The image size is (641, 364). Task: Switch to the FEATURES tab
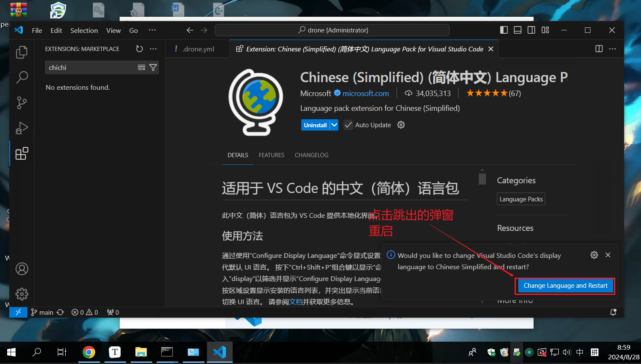[x=271, y=155]
